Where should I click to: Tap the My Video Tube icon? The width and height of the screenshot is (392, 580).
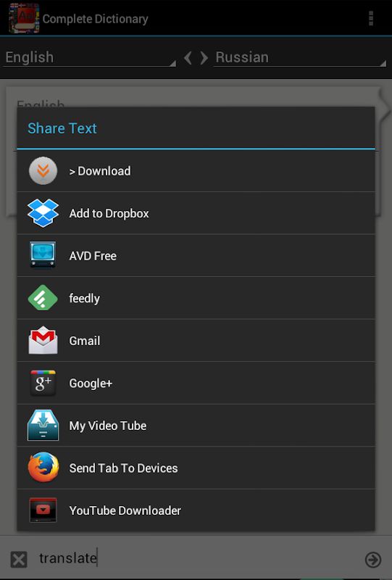click(x=43, y=425)
